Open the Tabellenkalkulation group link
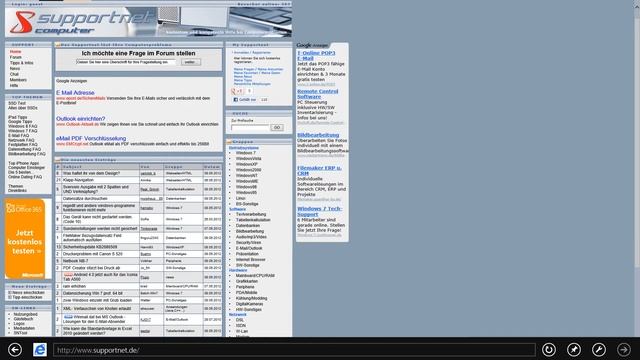 tap(253, 220)
